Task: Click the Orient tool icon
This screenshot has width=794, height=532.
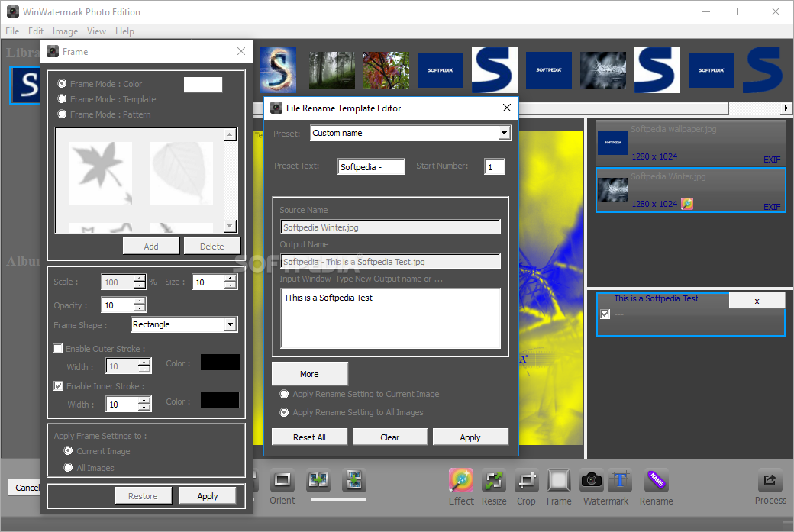Action: [282, 480]
